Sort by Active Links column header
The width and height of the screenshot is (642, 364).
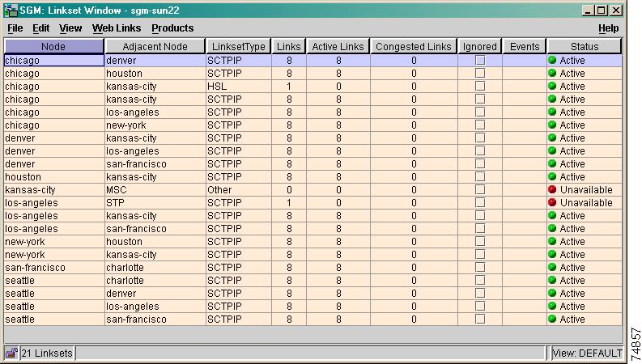[x=338, y=46]
